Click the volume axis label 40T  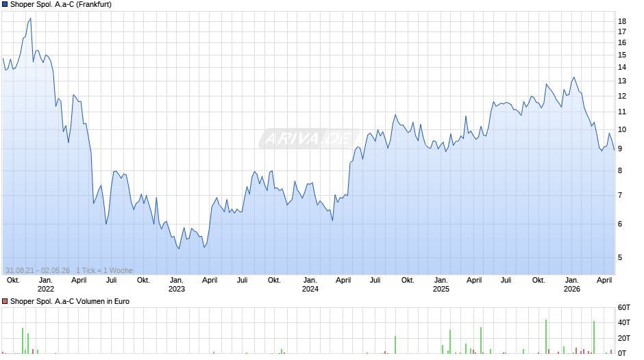[624, 322]
